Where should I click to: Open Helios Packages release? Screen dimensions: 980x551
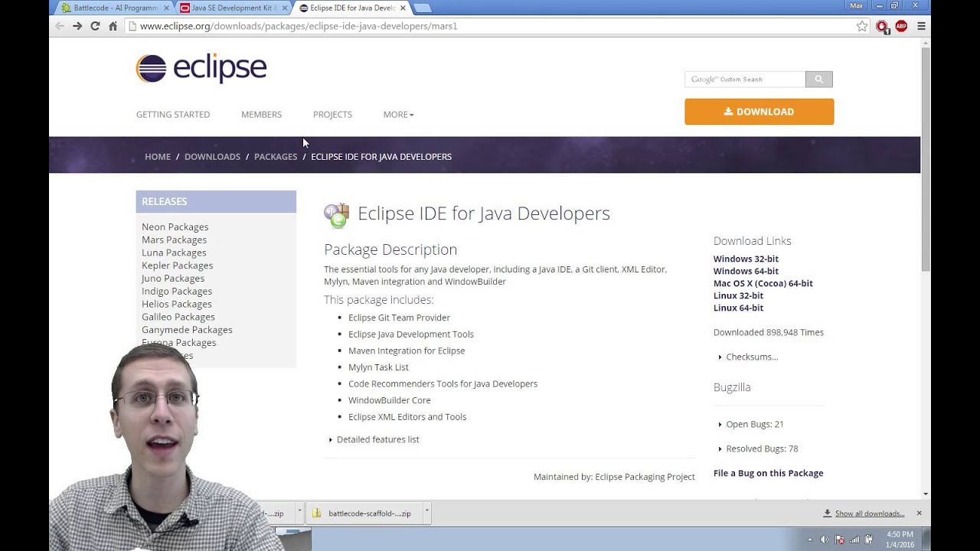tap(176, 305)
